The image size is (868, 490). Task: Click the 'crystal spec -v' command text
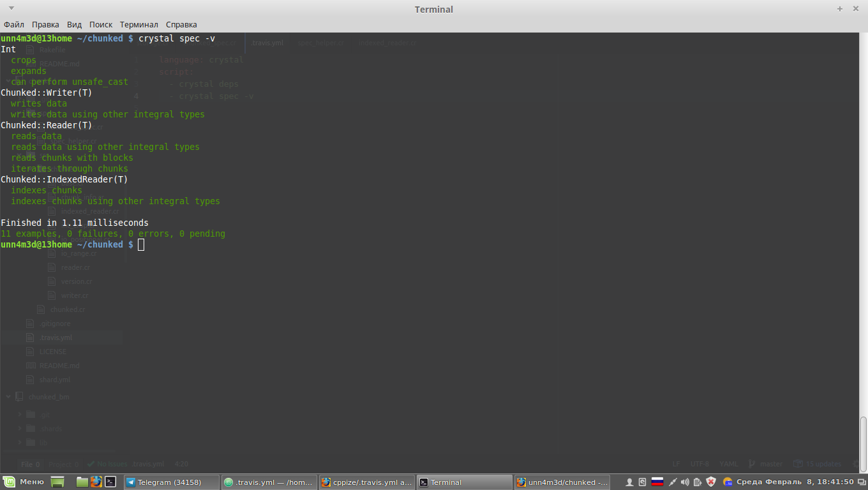click(177, 38)
